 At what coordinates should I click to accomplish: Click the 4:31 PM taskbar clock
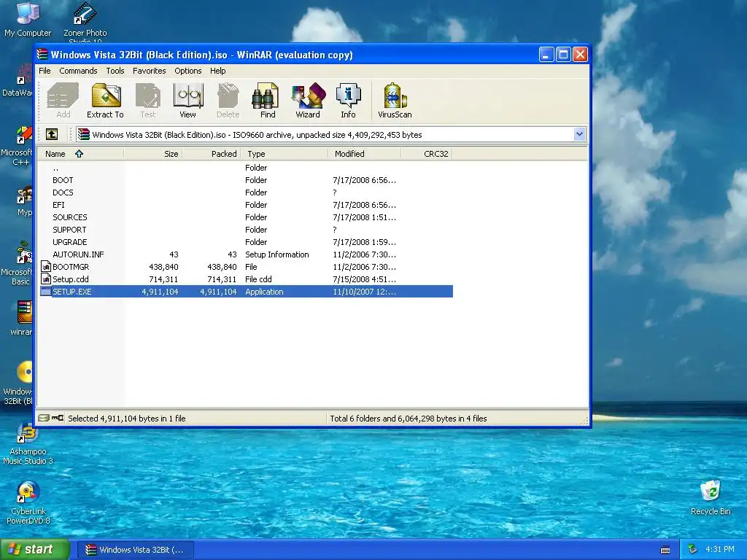pos(719,550)
